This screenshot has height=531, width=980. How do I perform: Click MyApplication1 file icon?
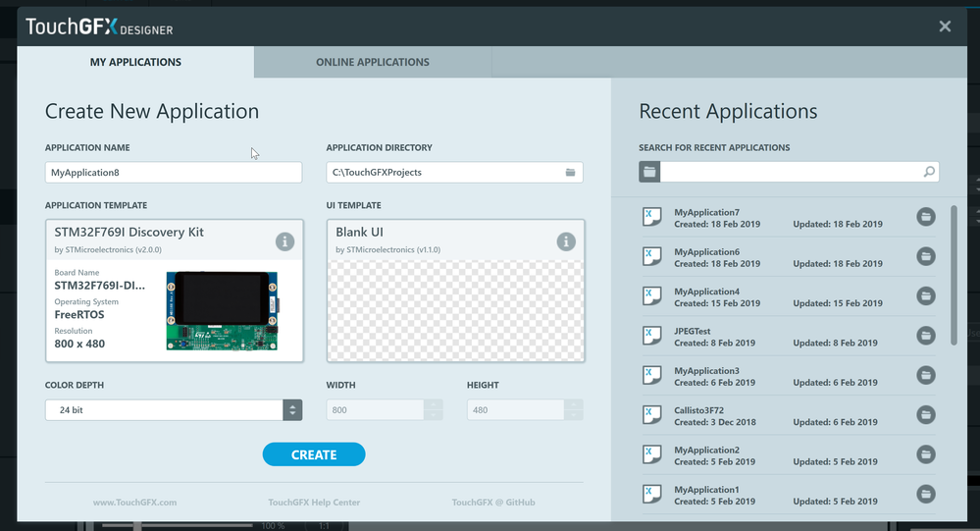[652, 494]
